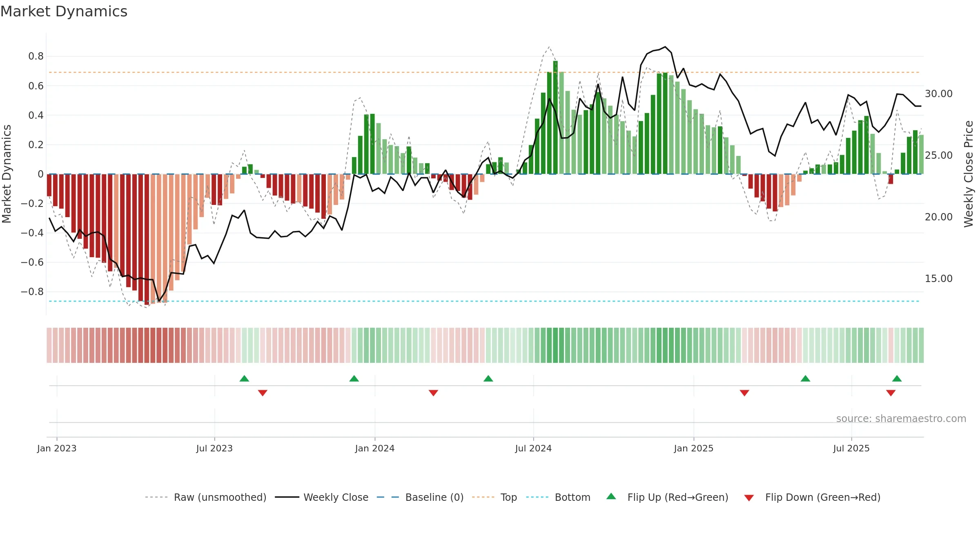
Task: Click the Market Dynamics chart title
Action: pyautogui.click(x=64, y=11)
